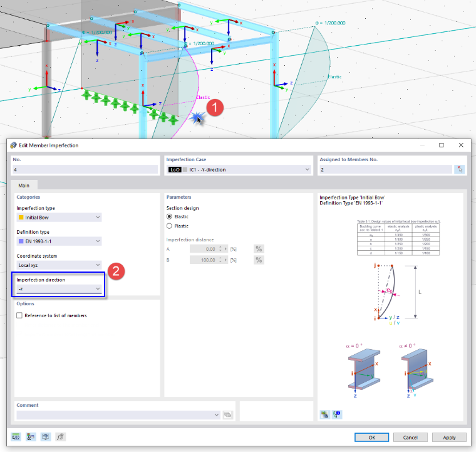The width and height of the screenshot is (476, 452).
Task: Open the Comment dropdown list
Action: (217, 414)
